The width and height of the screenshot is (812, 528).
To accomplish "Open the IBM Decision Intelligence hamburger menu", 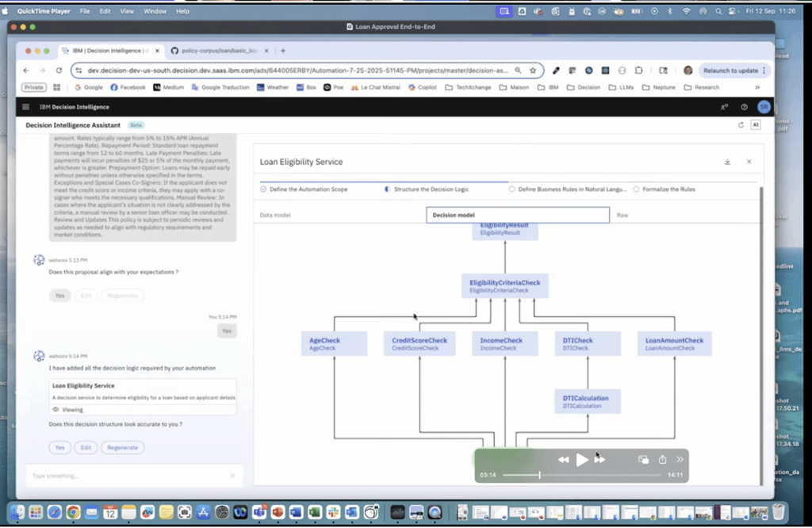I will (26, 107).
